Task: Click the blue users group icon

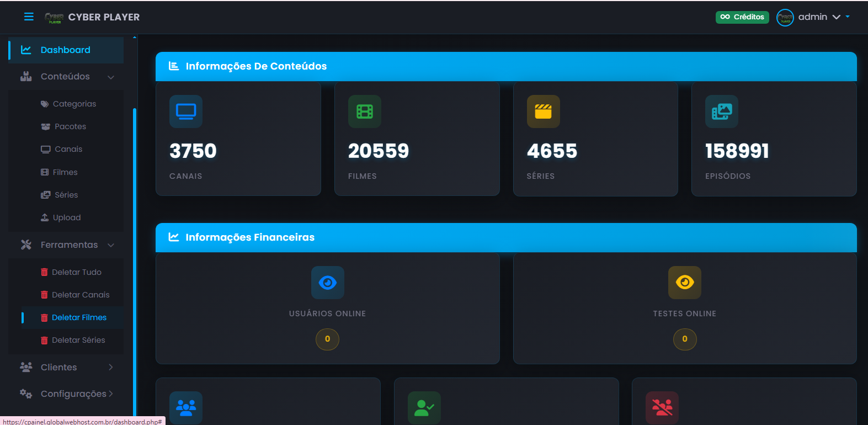Action: tap(186, 407)
